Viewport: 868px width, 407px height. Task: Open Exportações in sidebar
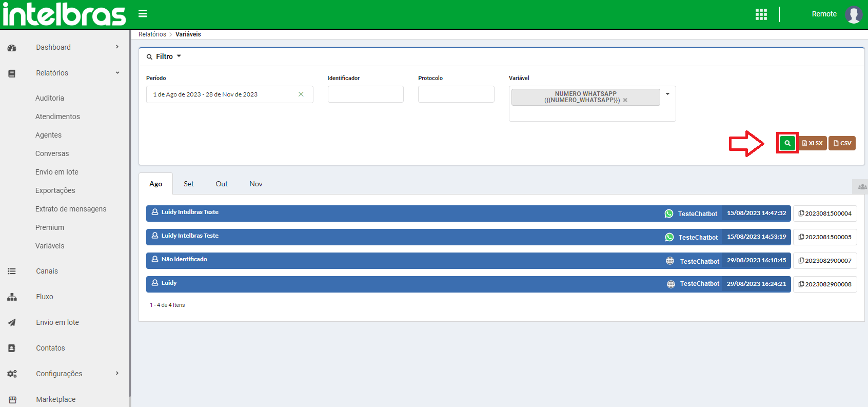pos(55,190)
